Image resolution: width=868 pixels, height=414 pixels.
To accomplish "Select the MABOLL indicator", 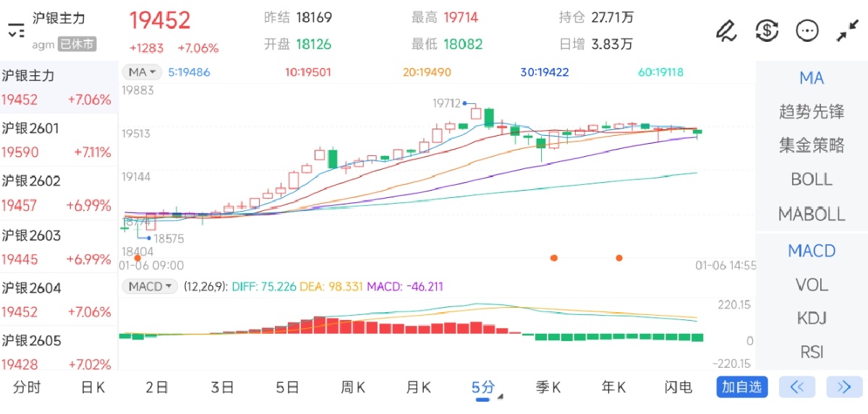I will (812, 214).
